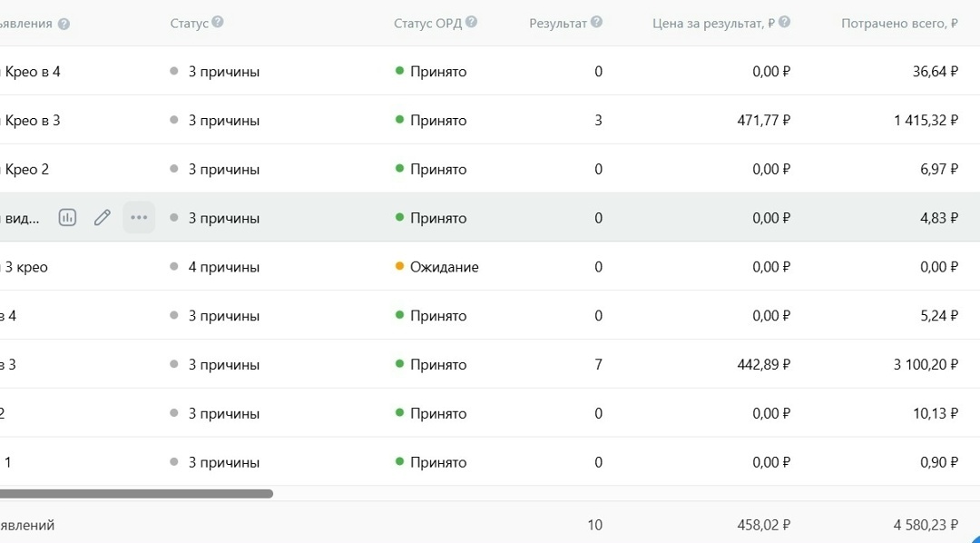
Task: Click the horizontal scrollbar below the table
Action: pos(136,495)
